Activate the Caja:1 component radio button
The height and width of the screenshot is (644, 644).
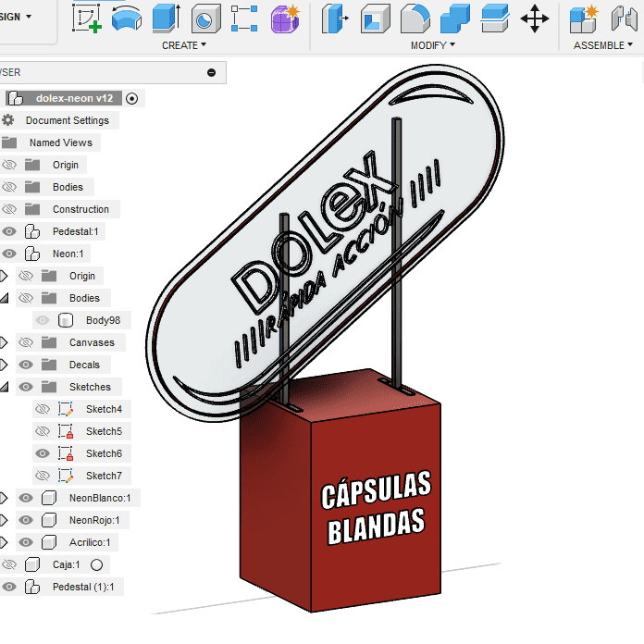pyautogui.click(x=96, y=564)
